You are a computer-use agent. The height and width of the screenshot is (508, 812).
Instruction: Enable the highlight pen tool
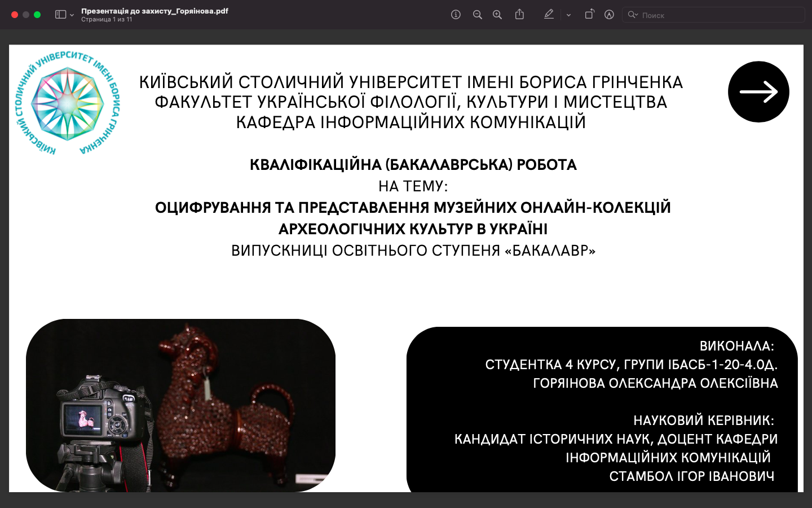pos(549,15)
